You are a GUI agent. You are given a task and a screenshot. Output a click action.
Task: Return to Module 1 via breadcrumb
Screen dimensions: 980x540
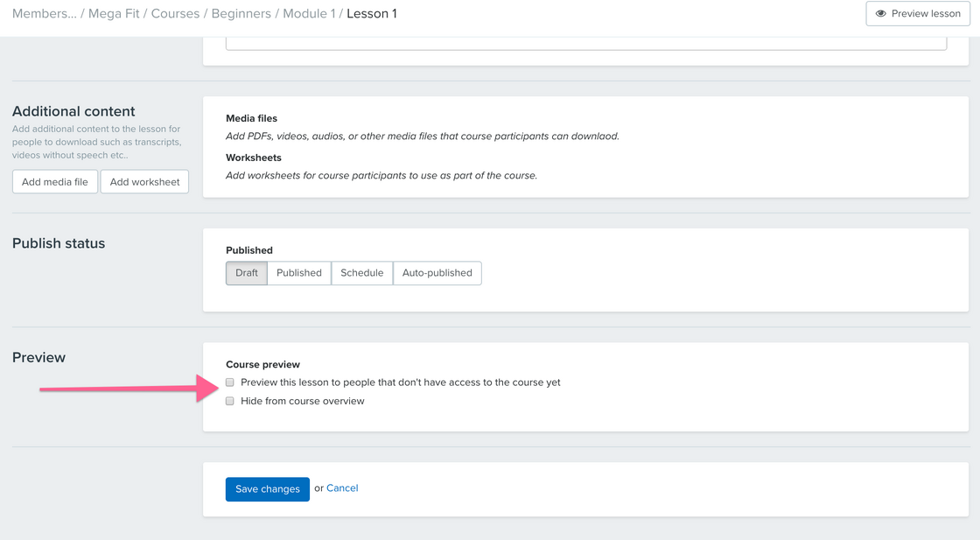coord(309,14)
